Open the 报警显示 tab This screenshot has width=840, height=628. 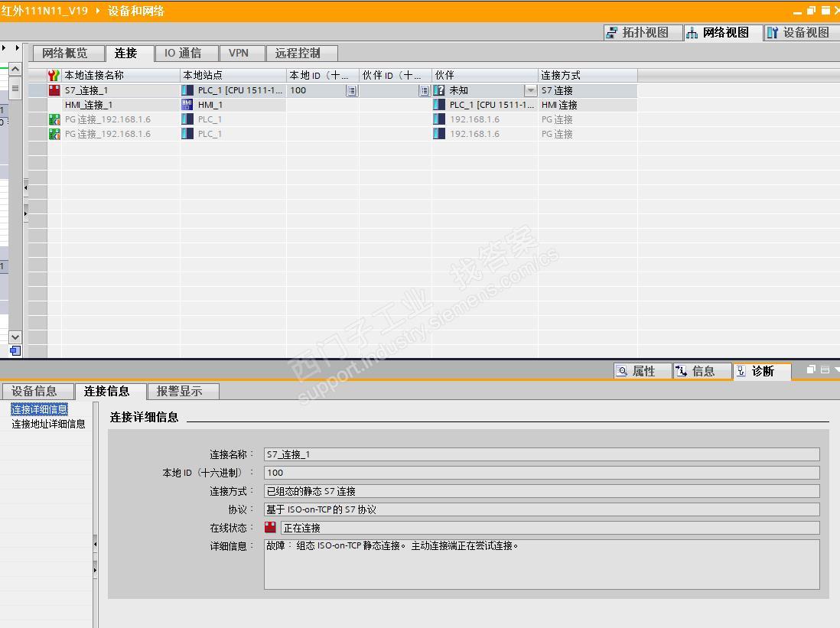(x=183, y=391)
